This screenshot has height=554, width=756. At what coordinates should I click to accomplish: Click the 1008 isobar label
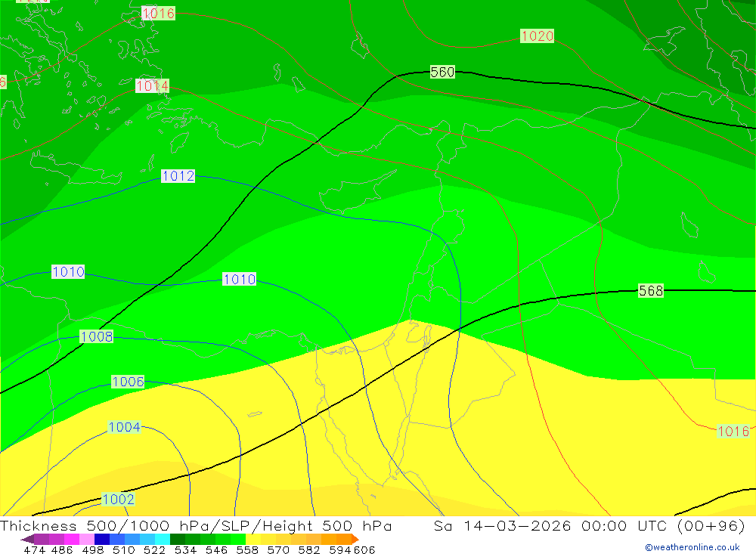tap(97, 336)
